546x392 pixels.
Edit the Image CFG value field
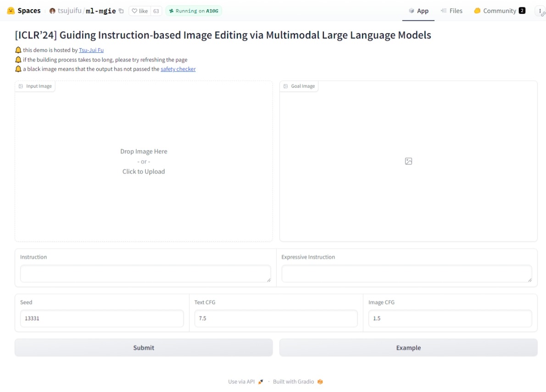(450, 319)
